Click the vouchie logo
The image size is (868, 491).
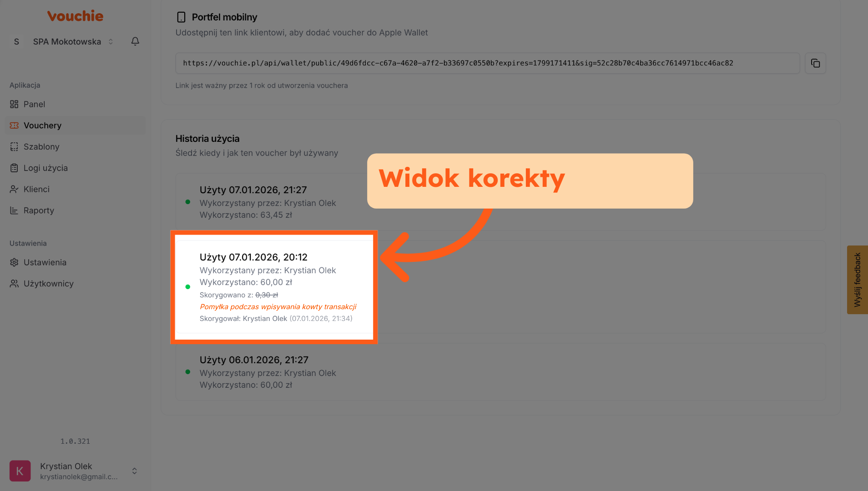(x=75, y=16)
